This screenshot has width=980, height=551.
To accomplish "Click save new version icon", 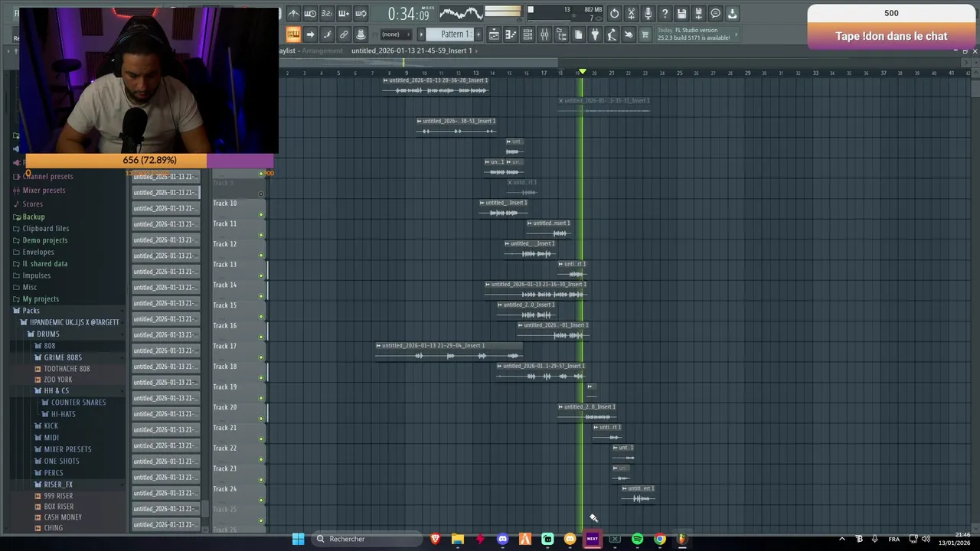I will point(698,13).
